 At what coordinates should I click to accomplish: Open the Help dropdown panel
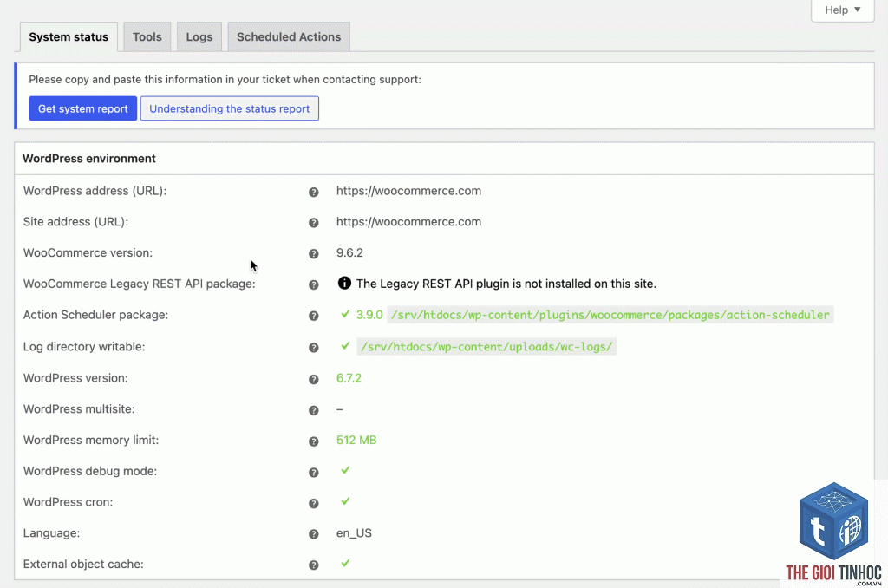tap(842, 10)
